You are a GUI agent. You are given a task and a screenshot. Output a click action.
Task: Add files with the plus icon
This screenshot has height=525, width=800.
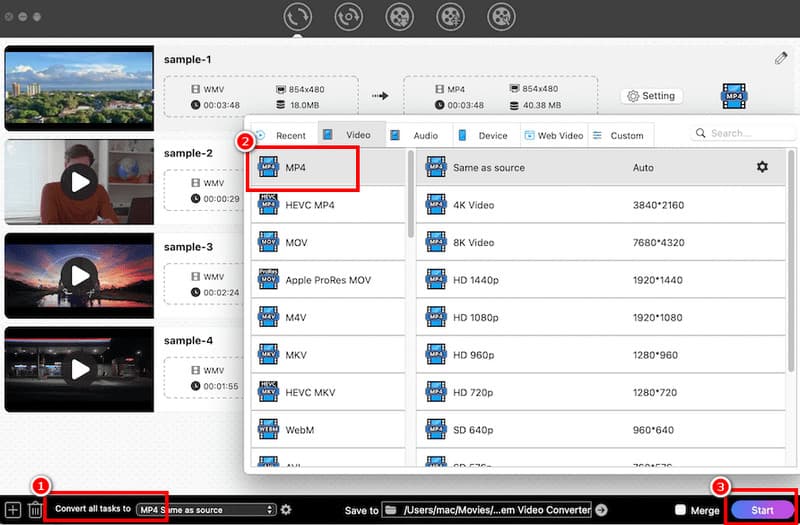click(13, 510)
